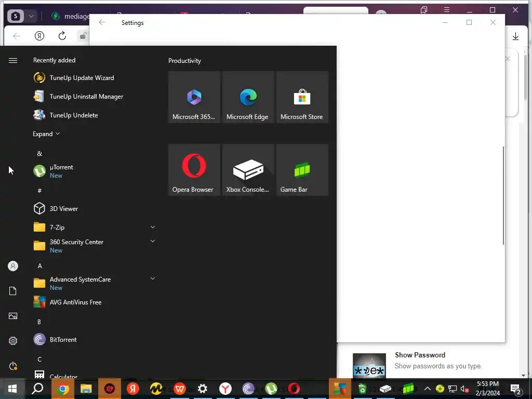Viewport: 532px width, 399px height.
Task: Open BitTorrent on the taskbar
Action: point(248,389)
